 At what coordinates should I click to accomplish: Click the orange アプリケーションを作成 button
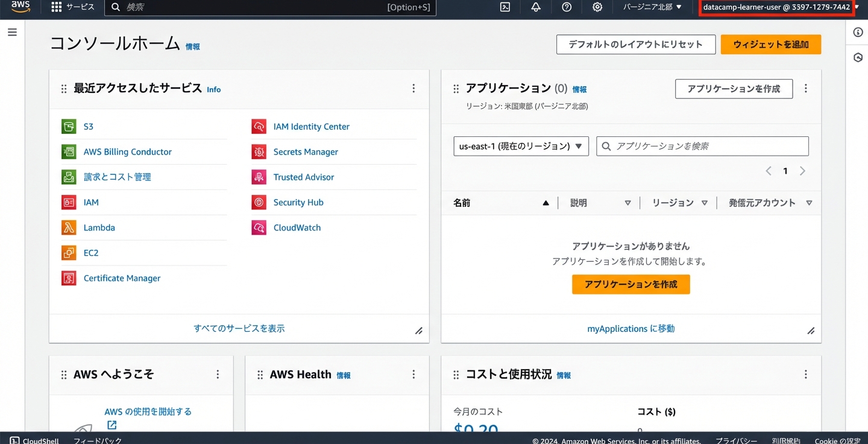(x=631, y=285)
